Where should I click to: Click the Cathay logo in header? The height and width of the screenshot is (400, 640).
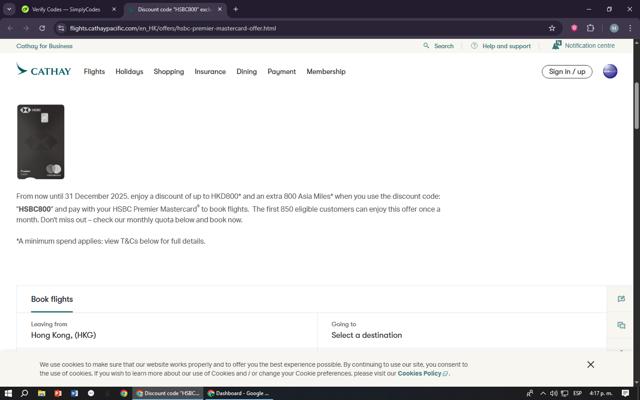click(44, 71)
